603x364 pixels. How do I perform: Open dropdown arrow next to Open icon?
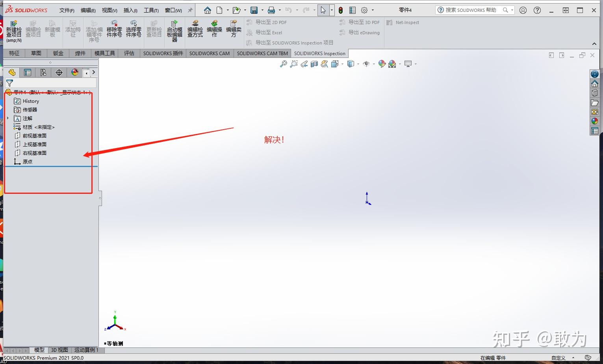tap(245, 10)
